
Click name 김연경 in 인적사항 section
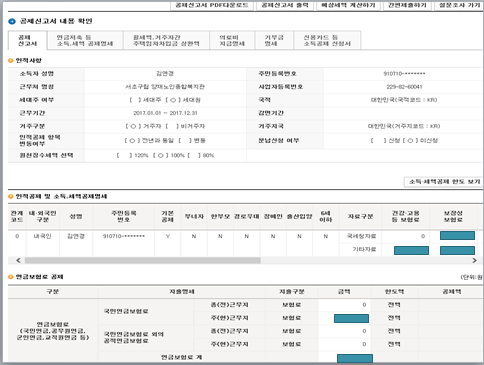(x=165, y=74)
